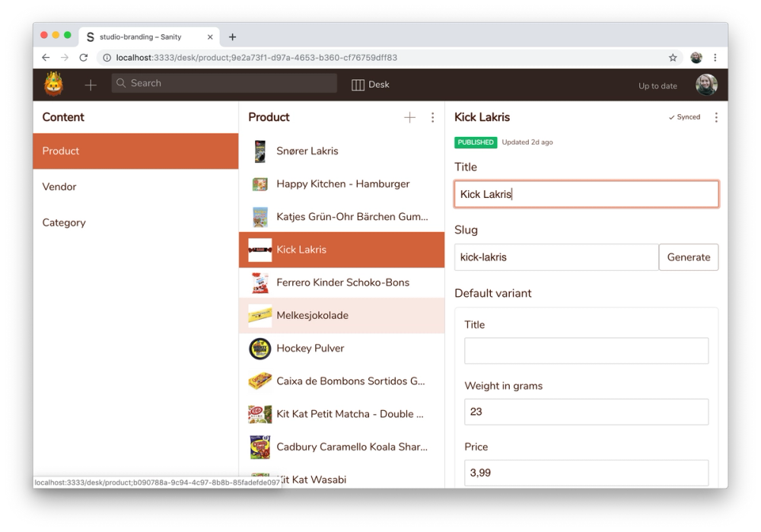Click Ferrero Kinder Schoko-Bons thumbnail

coord(260,282)
